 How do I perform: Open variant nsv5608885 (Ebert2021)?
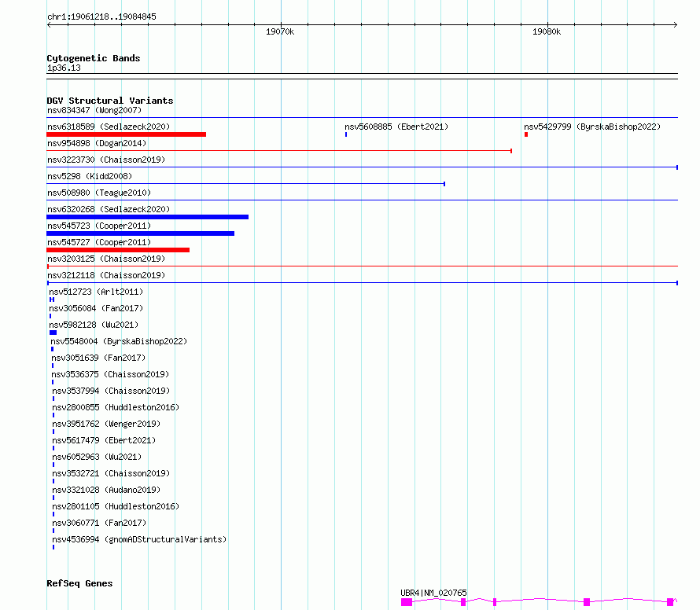[x=396, y=127]
